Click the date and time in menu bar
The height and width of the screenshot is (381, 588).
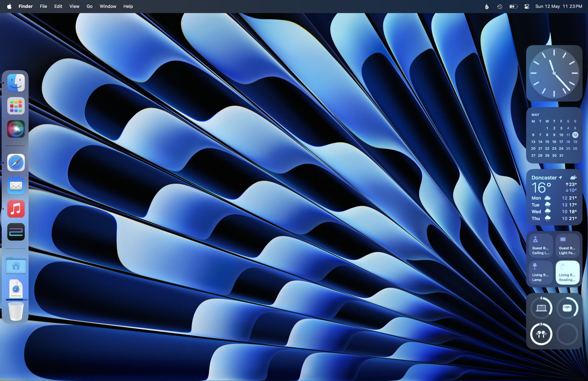tap(559, 6)
